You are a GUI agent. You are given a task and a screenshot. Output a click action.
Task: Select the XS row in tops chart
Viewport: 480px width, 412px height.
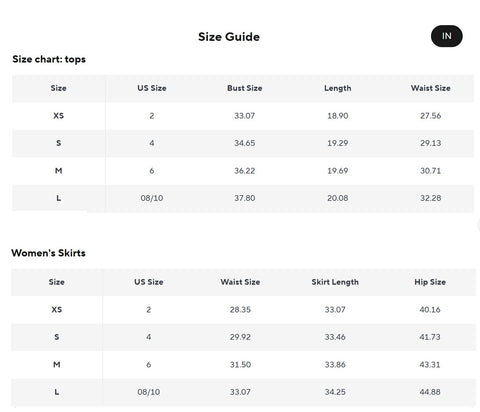coord(243,116)
